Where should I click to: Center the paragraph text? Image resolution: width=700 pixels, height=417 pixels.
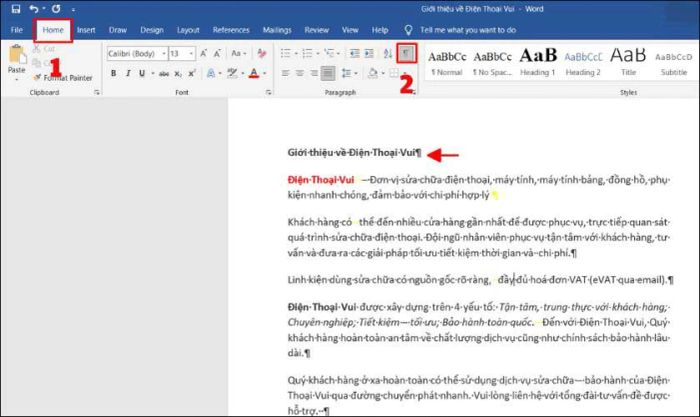coord(300,73)
